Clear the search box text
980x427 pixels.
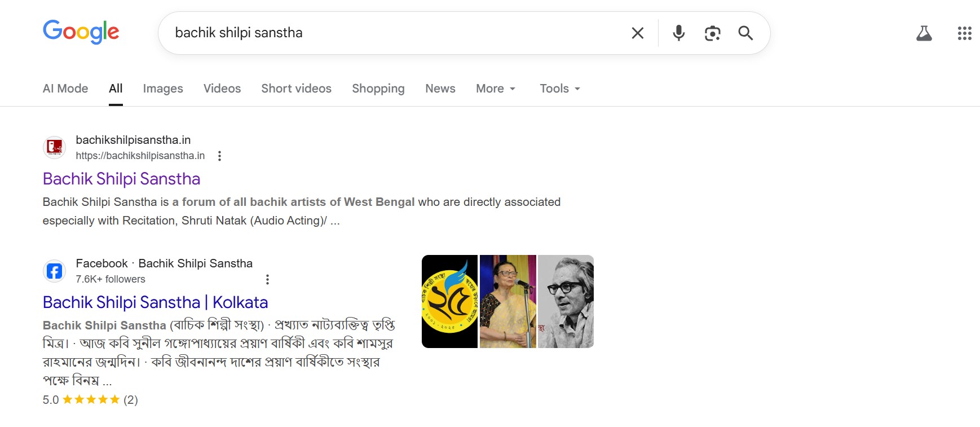click(x=638, y=33)
